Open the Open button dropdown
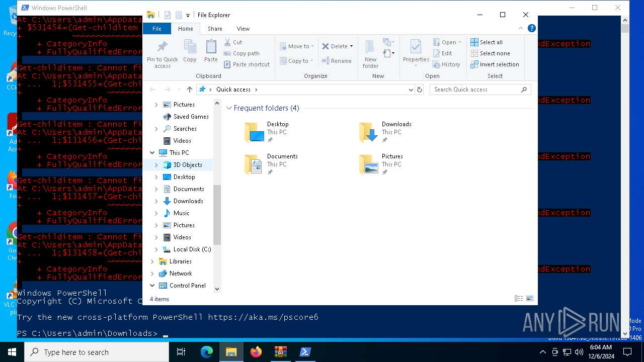This screenshot has height=362, width=644. click(x=460, y=42)
